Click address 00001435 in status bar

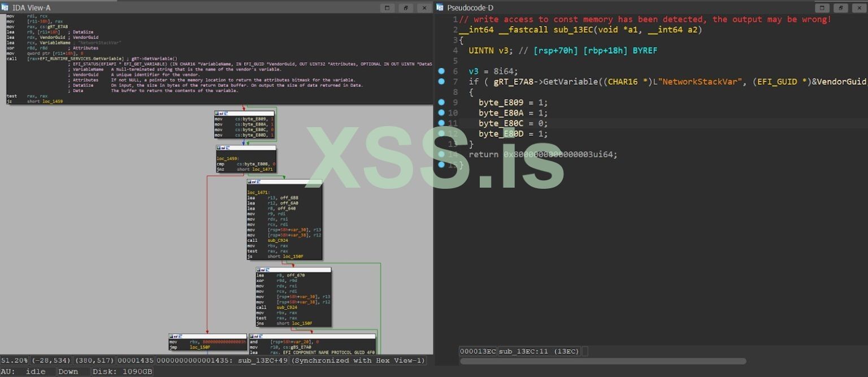[136, 360]
